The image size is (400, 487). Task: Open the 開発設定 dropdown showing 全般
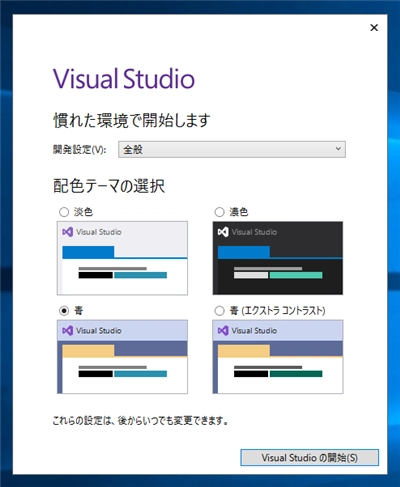pos(232,149)
